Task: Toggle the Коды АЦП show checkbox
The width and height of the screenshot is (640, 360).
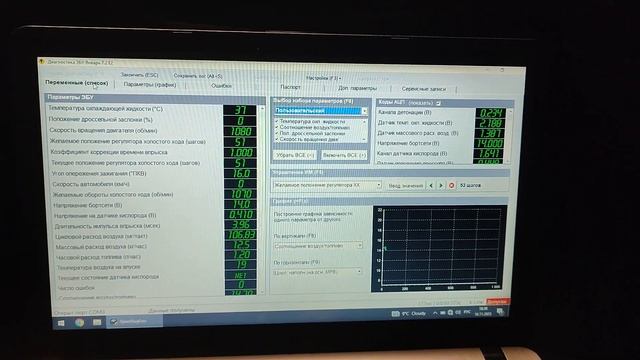Action: point(438,103)
